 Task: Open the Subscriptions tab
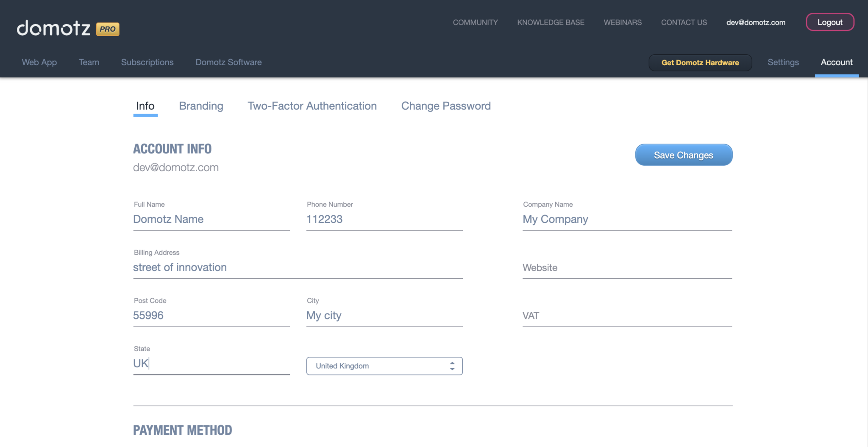[x=147, y=62]
